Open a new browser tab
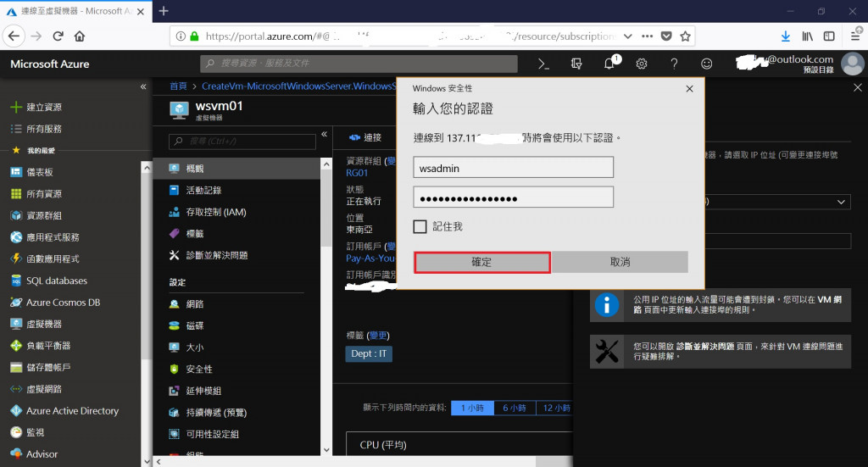Viewport: 868px width, 467px height. click(164, 11)
